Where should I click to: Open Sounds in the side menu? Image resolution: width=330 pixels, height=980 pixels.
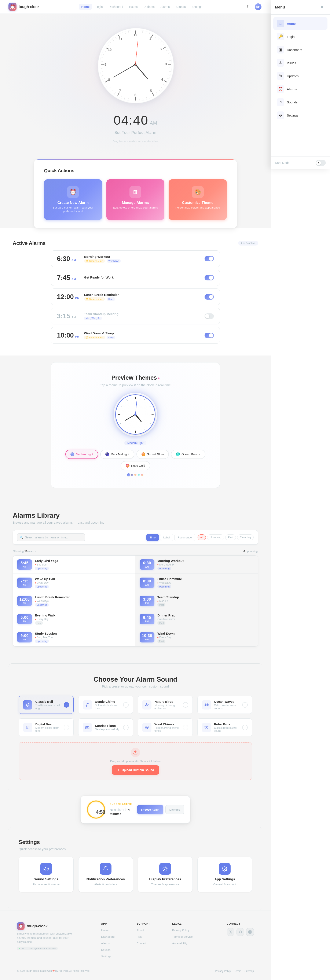[300, 102]
